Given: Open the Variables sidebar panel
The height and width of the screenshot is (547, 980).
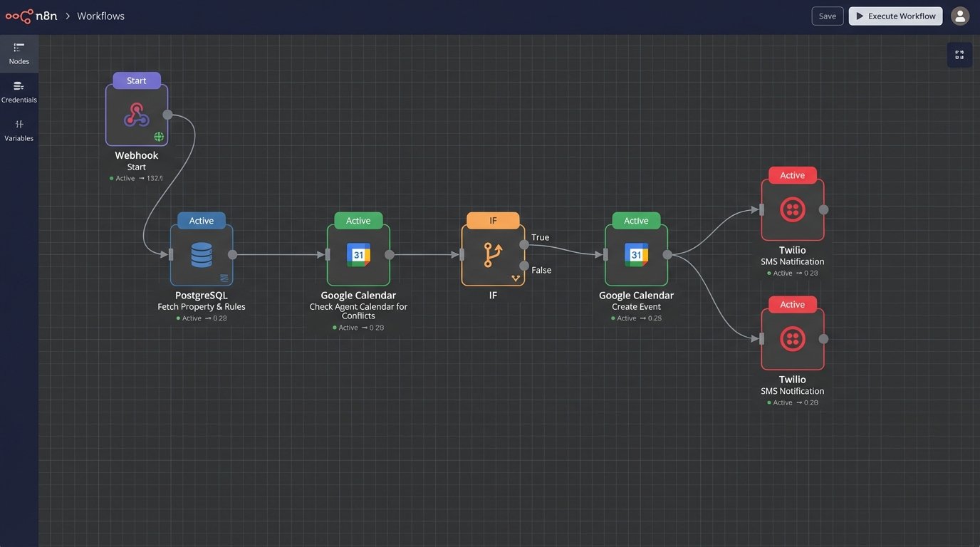Looking at the screenshot, I should (x=19, y=130).
